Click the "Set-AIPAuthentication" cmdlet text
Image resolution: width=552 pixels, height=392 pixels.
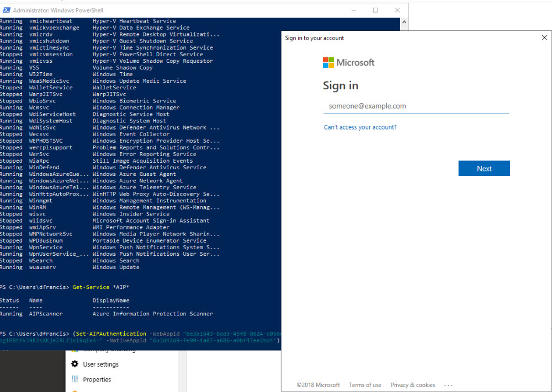[112, 334]
